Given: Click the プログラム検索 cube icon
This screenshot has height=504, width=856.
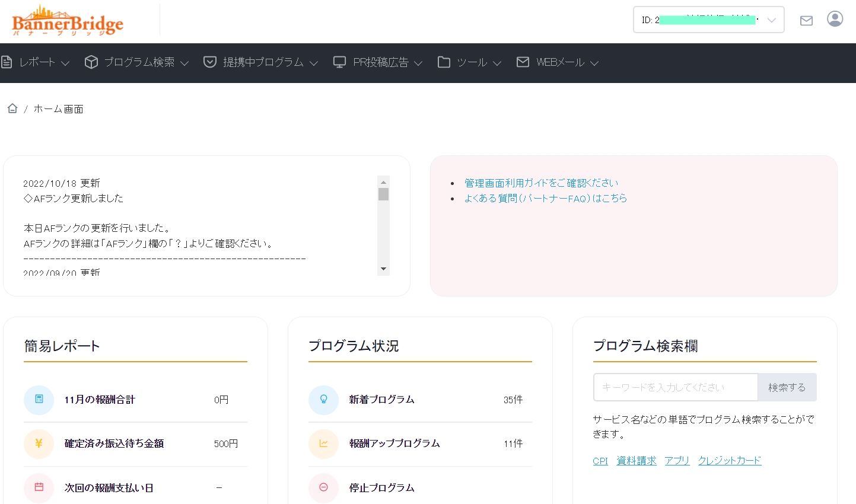Looking at the screenshot, I should (x=91, y=62).
